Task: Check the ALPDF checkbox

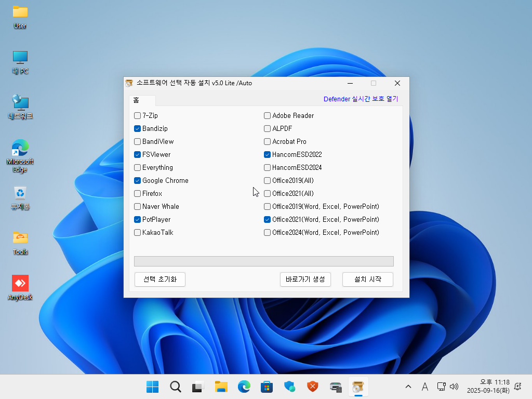Action: (x=268, y=129)
